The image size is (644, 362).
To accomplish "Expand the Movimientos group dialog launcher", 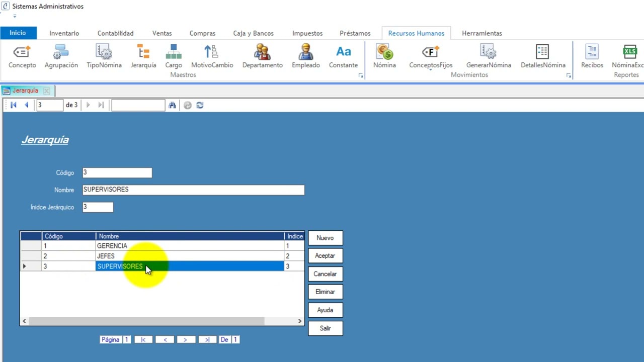I will pos(569,75).
